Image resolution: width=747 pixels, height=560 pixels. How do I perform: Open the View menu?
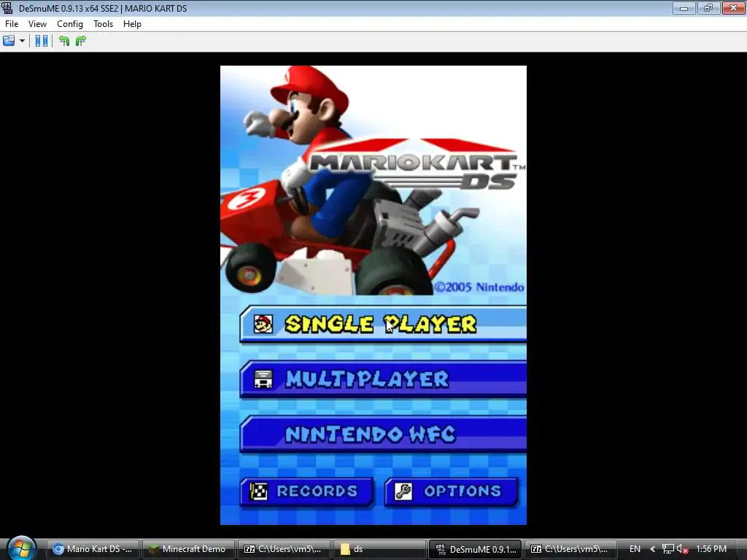(x=37, y=24)
